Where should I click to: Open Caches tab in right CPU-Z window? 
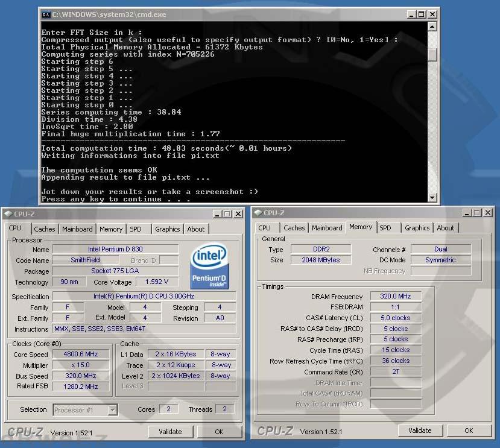(x=294, y=228)
